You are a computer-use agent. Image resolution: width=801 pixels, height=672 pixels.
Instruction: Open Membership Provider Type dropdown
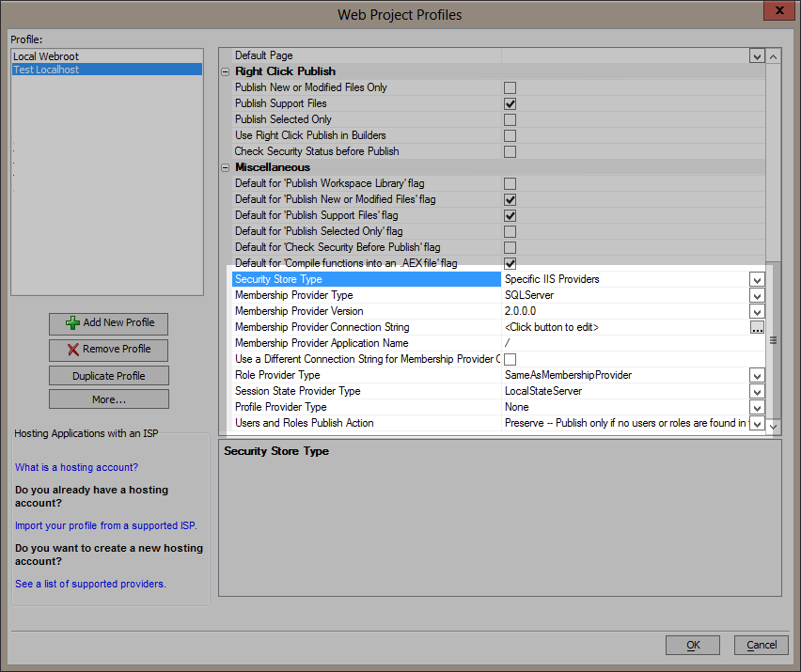coord(757,296)
